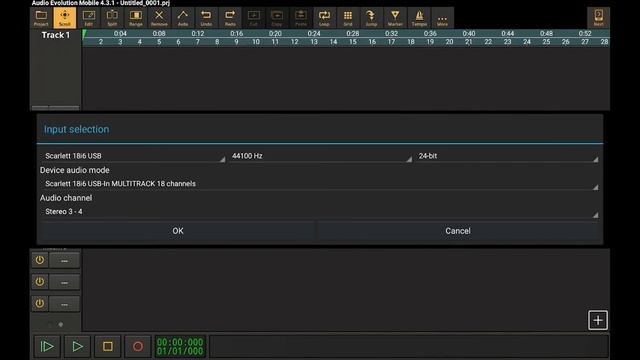The image size is (640, 360).
Task: Select the Track 1 header
Action: pyautogui.click(x=56, y=35)
